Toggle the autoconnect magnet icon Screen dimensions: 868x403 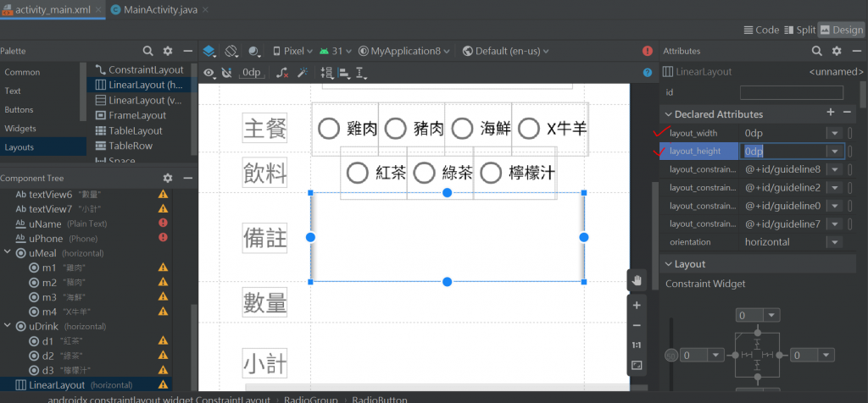(225, 73)
